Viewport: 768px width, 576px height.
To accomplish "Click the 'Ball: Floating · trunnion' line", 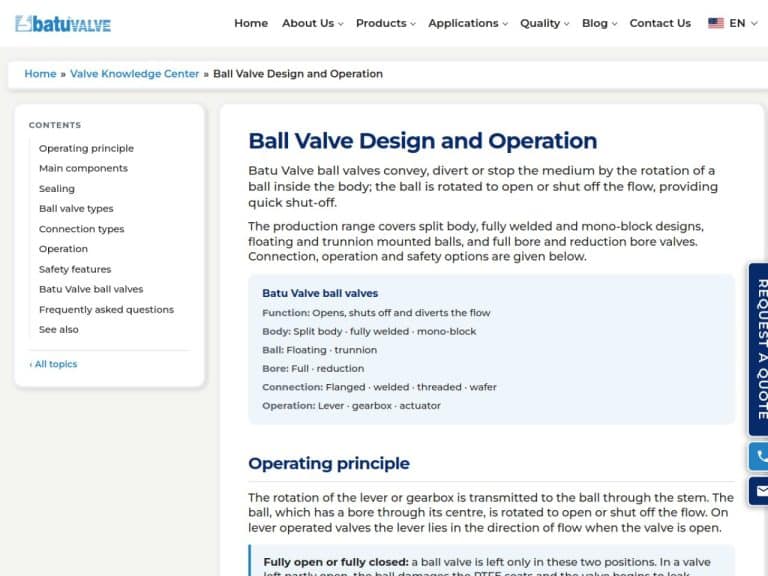I will coord(319,350).
